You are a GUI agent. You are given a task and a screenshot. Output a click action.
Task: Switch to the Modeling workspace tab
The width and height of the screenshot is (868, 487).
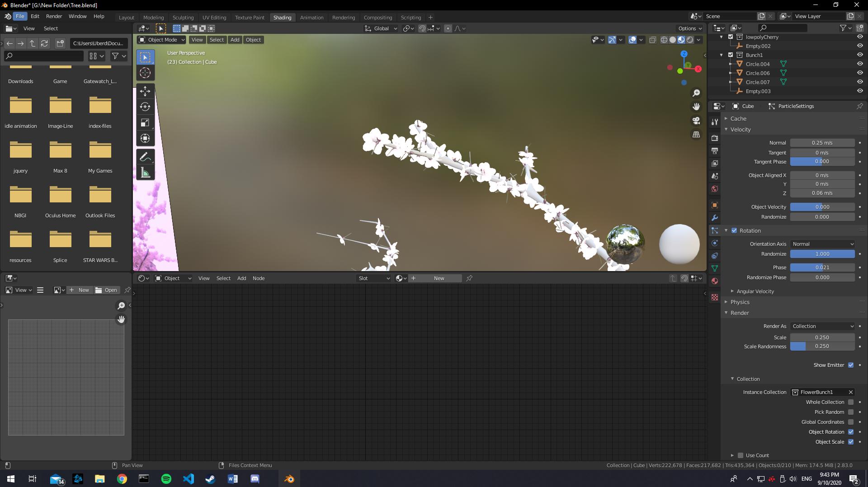pyautogui.click(x=153, y=17)
